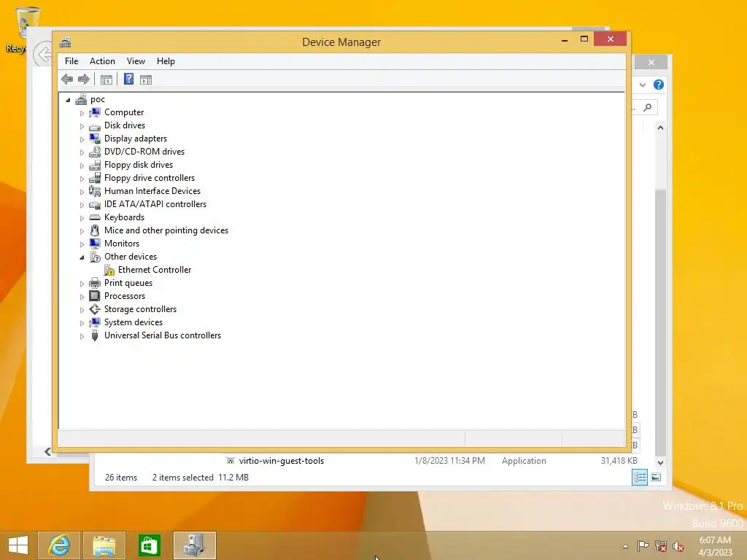The height and width of the screenshot is (560, 747).
Task: Select the Other devices category icon
Action: point(95,257)
